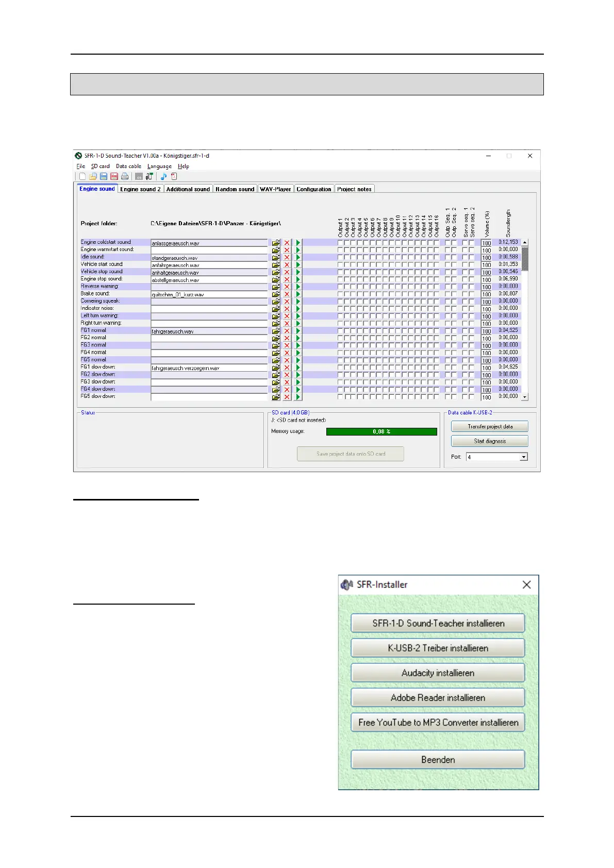Open file browser for Vehicle start sound

pyautogui.click(x=276, y=265)
